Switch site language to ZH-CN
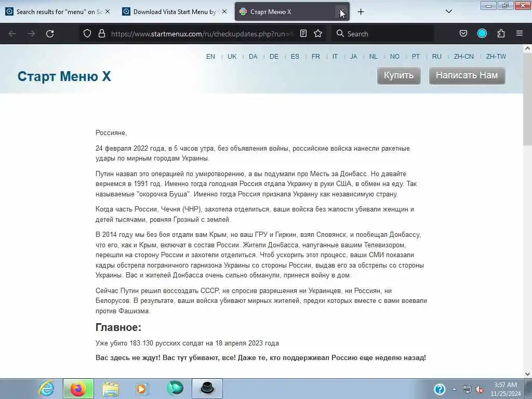 pos(464,57)
